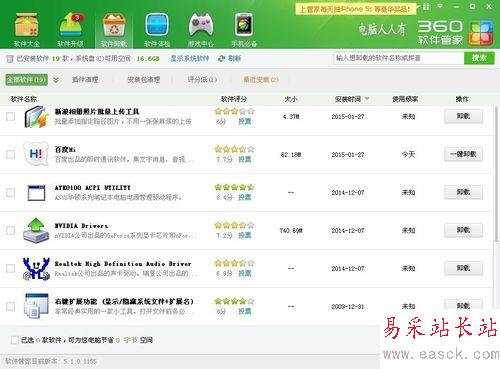Click 投票 for 百度Hi

(x=245, y=160)
